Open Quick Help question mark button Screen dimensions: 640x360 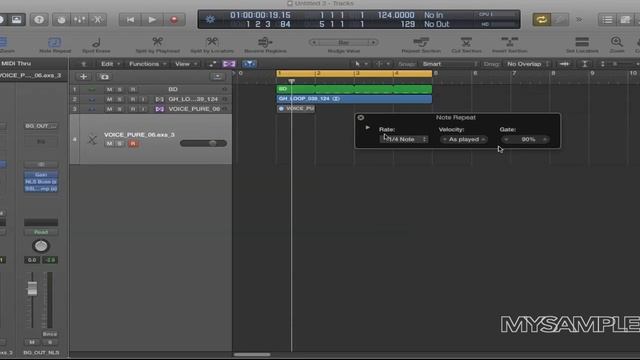coord(39,20)
